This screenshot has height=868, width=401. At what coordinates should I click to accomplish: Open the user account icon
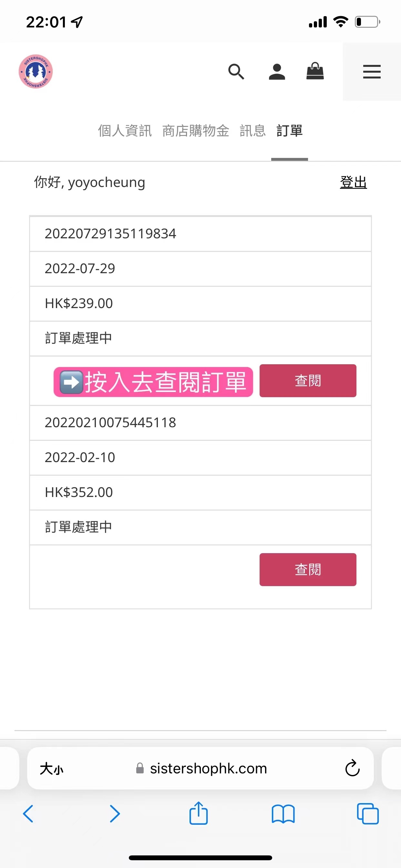277,71
